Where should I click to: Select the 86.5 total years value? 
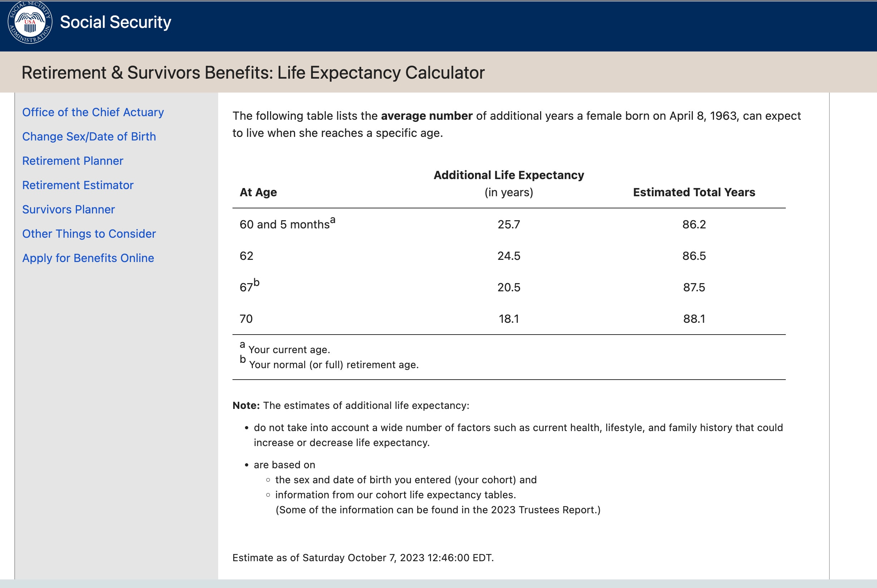694,256
